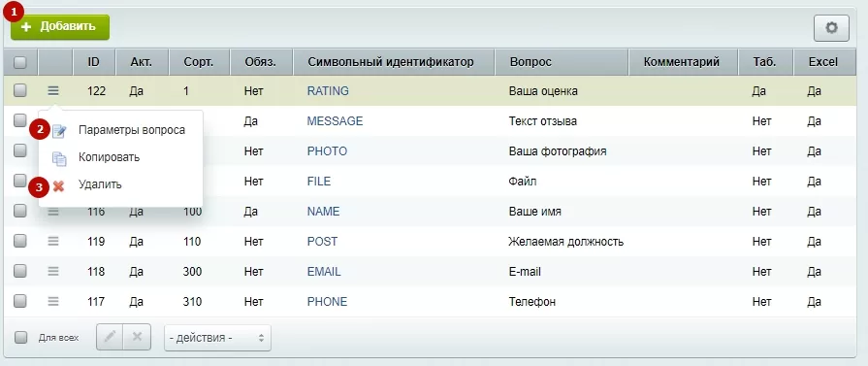Check the NAME row checkbox
This screenshot has width=868, height=366.
click(x=20, y=211)
